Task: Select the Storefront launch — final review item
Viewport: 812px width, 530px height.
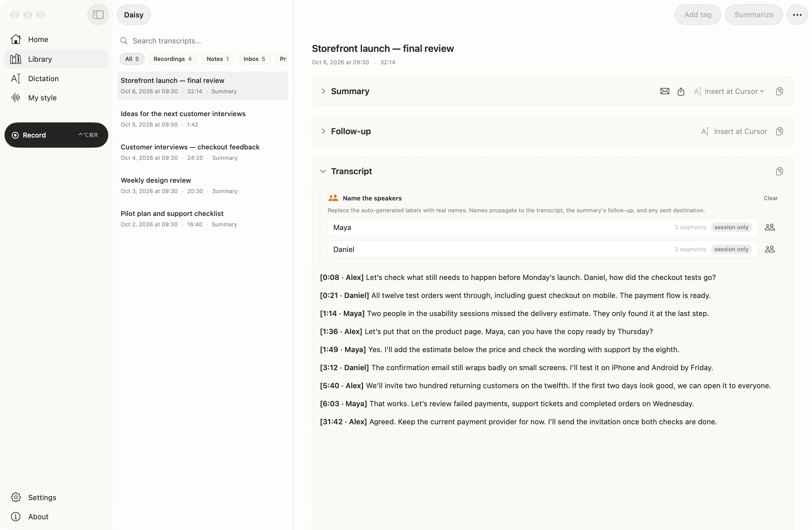Action: coord(203,86)
